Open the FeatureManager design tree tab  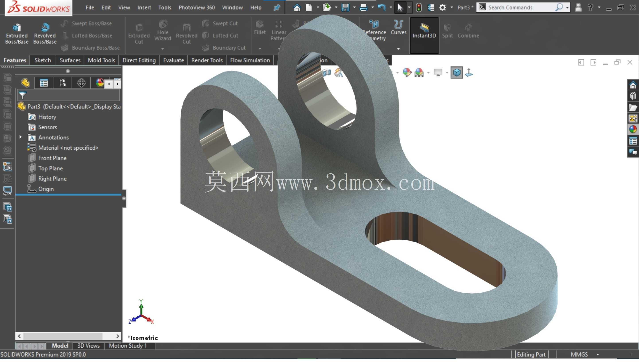25,83
